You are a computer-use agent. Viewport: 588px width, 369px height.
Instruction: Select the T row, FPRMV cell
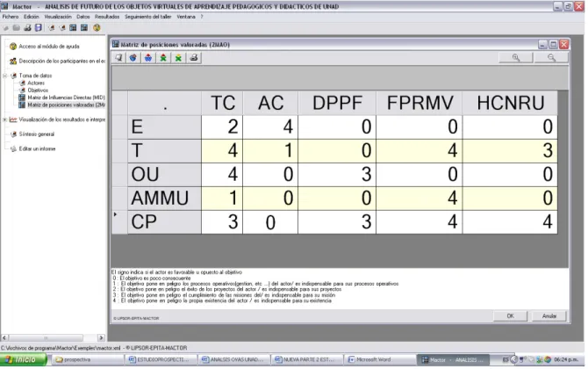click(419, 150)
